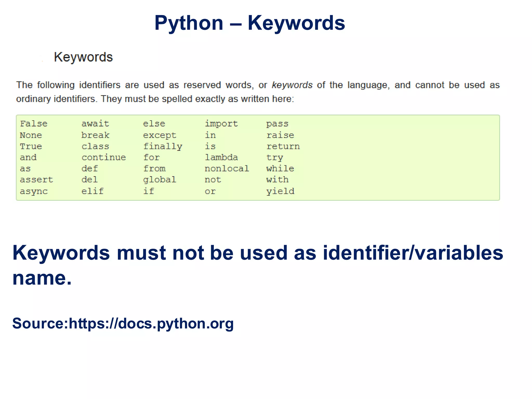Click the 'except' keyword
This screenshot has width=532, height=399.
(160, 135)
